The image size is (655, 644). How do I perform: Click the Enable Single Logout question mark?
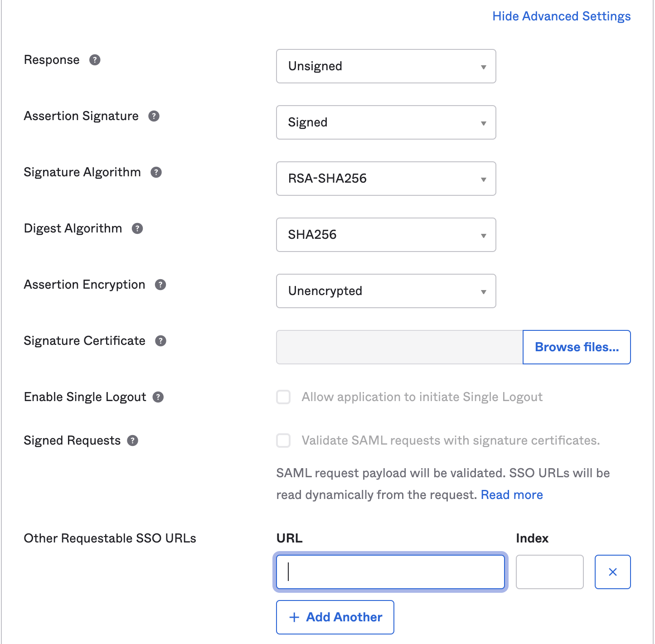[158, 397]
